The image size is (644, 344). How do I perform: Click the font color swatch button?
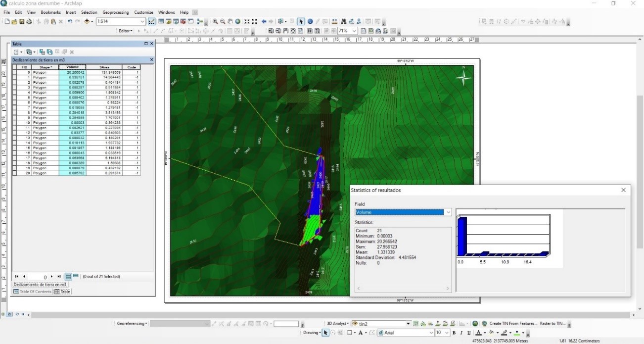click(479, 333)
